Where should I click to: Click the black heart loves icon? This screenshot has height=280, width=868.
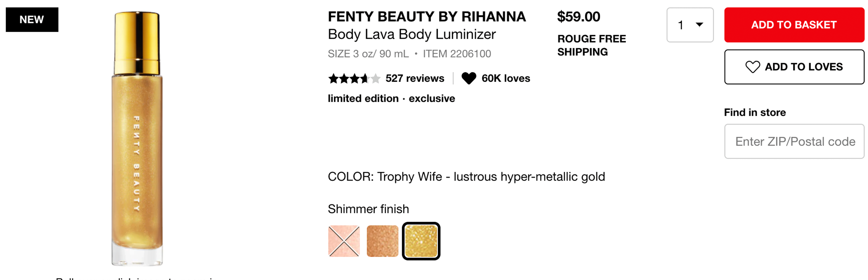468,78
